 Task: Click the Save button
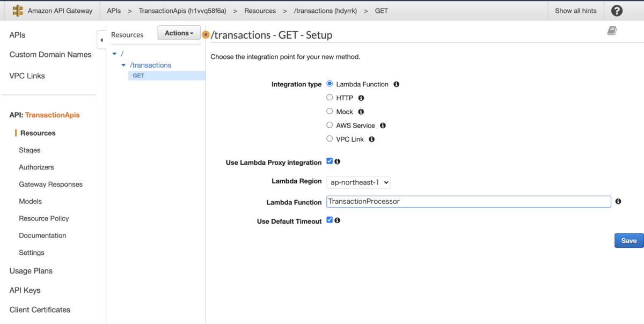pos(628,241)
